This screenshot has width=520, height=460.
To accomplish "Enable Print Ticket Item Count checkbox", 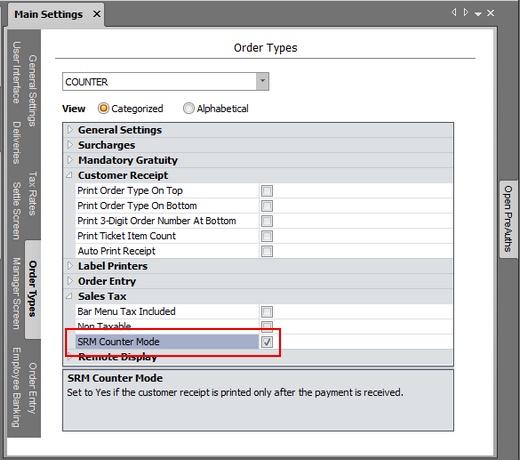I will pyautogui.click(x=267, y=236).
